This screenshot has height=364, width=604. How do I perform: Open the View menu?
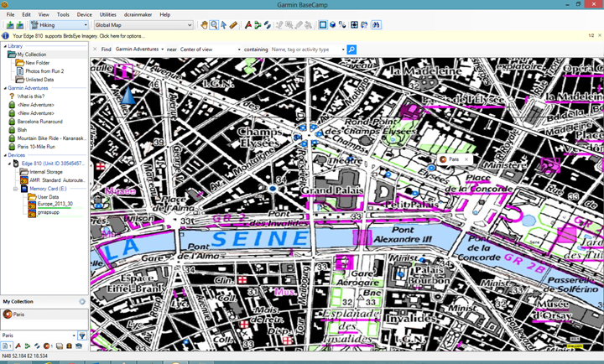[x=44, y=14]
